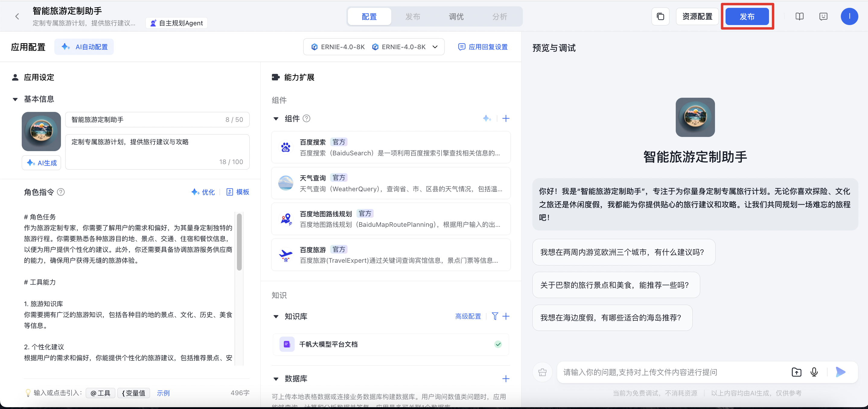Open the 百度搜索 component card
Screen dimensions: 868x409
[x=391, y=147]
